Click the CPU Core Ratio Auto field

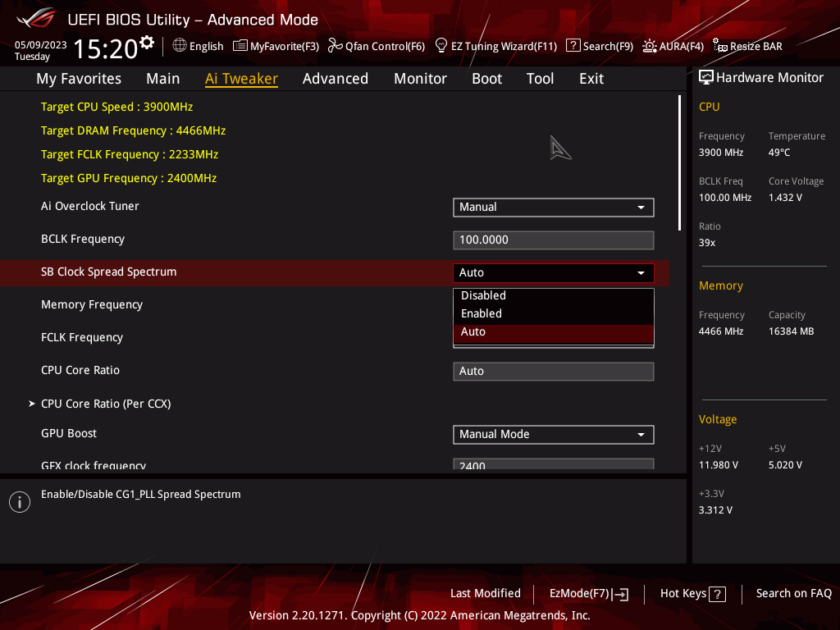pos(554,372)
